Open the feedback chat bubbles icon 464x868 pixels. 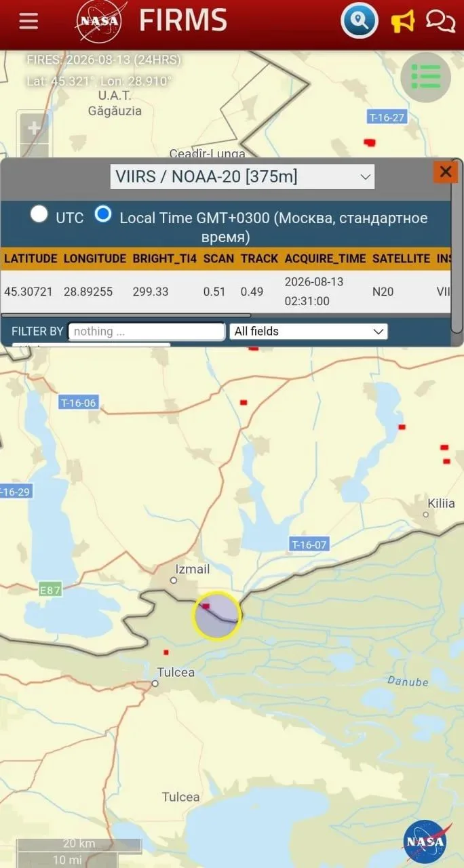440,22
